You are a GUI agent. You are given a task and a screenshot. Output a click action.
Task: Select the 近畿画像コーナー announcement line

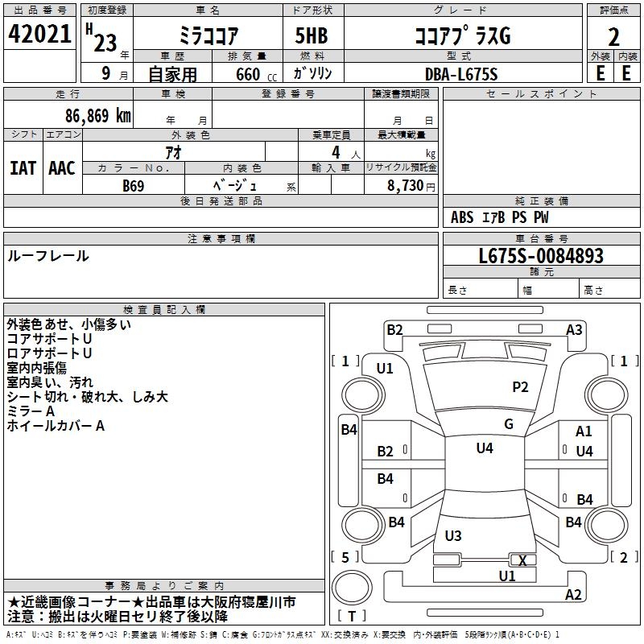[151, 602]
